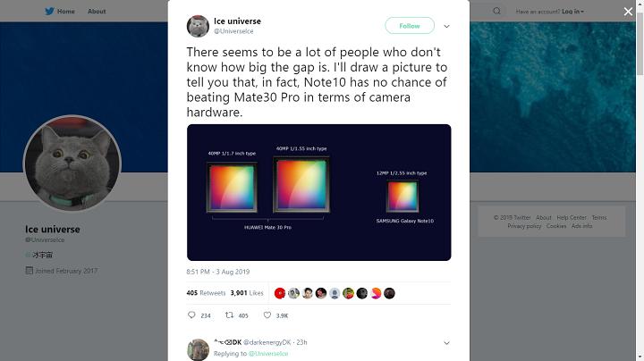Expand the chevron on darkenergyDK's reply
This screenshot has height=361, width=644.
coord(446,342)
